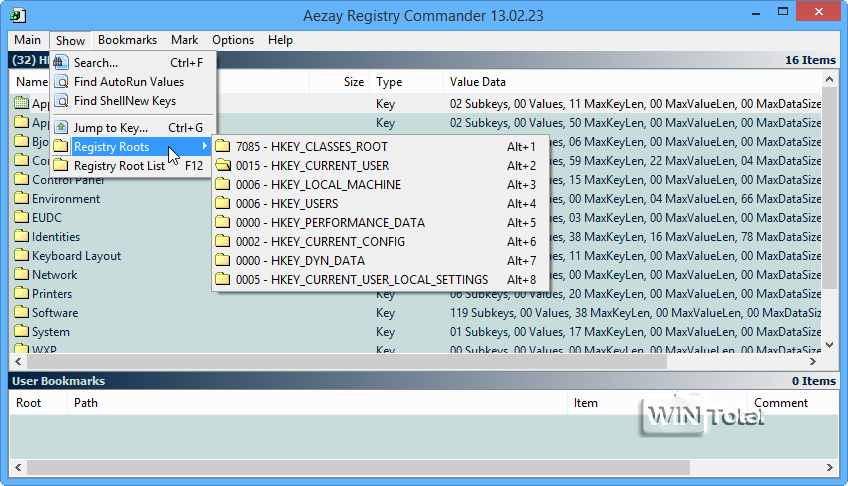
Task: Open the Main menu
Action: pyautogui.click(x=28, y=40)
